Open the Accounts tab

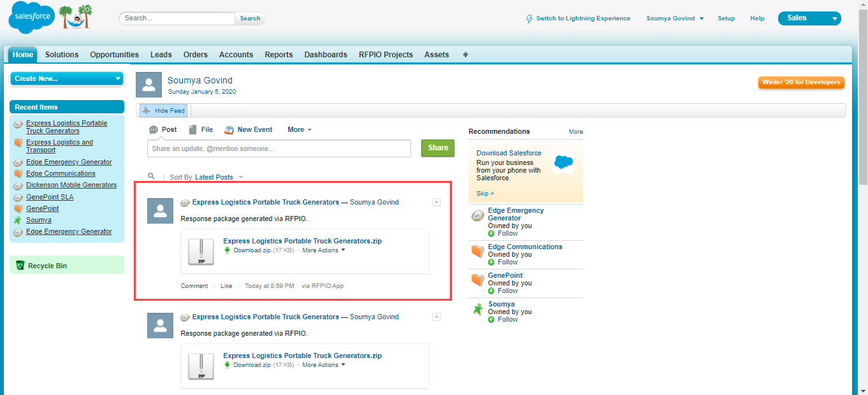(236, 55)
